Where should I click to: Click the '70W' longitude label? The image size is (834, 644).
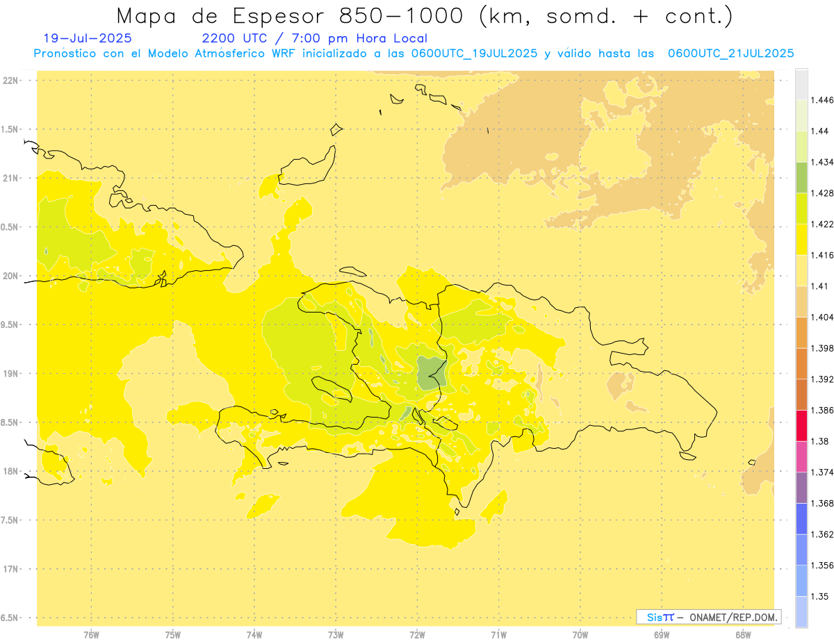click(x=580, y=634)
